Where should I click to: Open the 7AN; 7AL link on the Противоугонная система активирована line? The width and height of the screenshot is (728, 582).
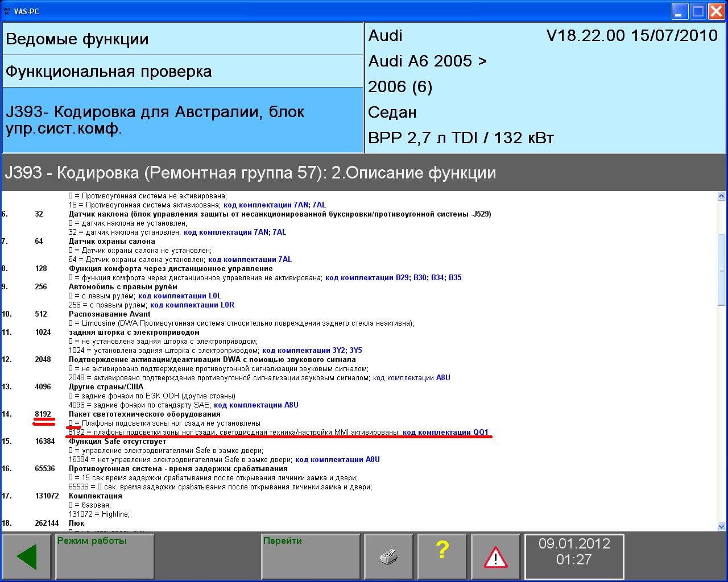pyautogui.click(x=275, y=205)
